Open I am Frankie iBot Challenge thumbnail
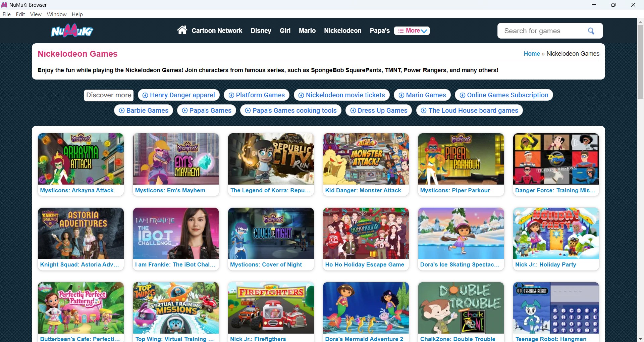Screen dimensions: 644x342 [x=176, y=233]
